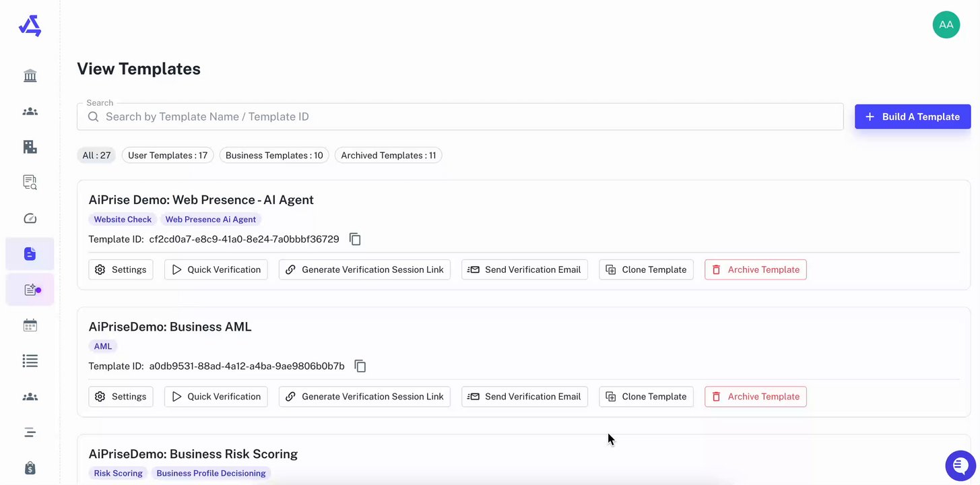
Task: Click the Web Presence Ai Agent tag
Action: click(211, 220)
